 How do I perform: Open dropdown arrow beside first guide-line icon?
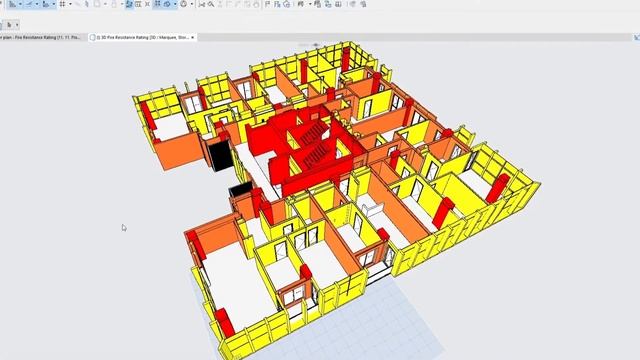pyautogui.click(x=20, y=4)
